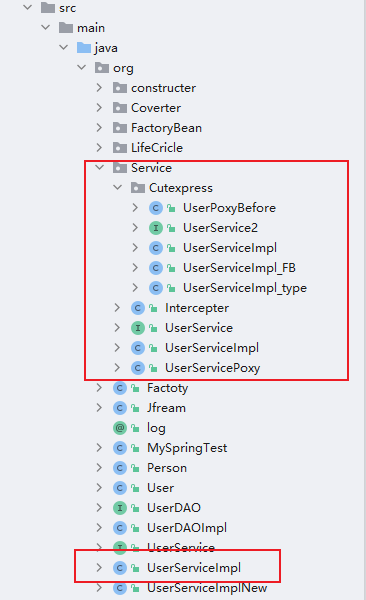Select the Jfream class entry
The width and height of the screenshot is (366, 600).
pyautogui.click(x=167, y=408)
